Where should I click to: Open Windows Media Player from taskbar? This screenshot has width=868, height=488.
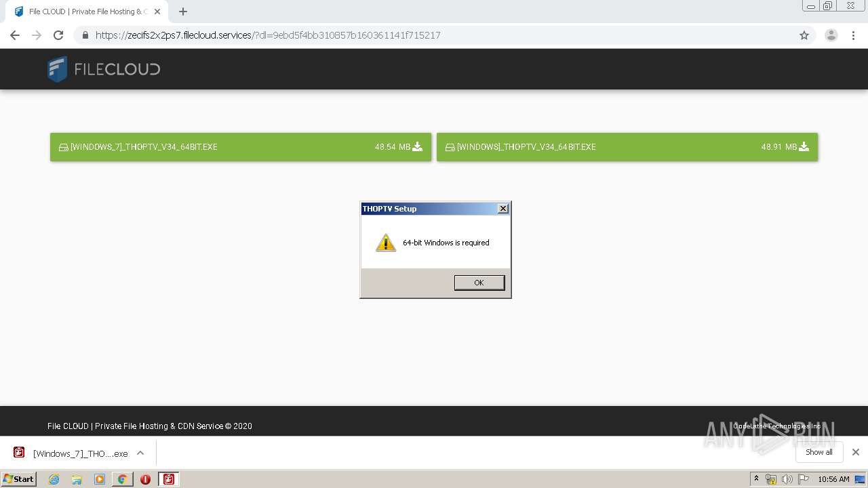click(x=100, y=479)
